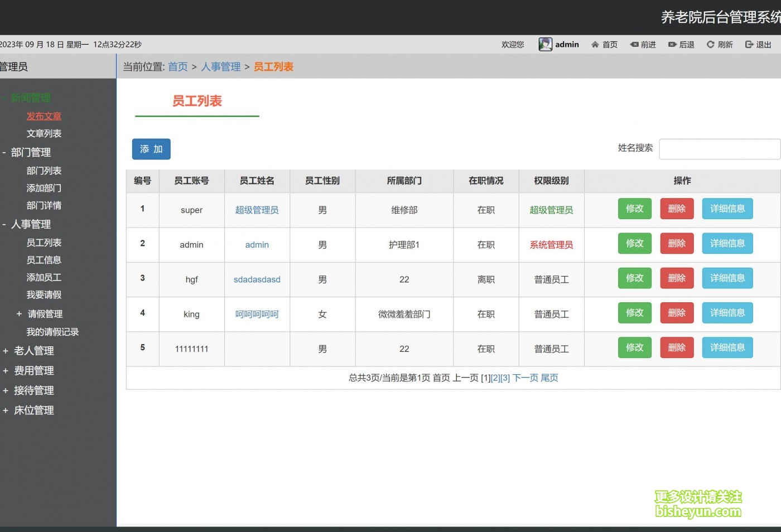Select 添加员工 from the sidebar
The height and width of the screenshot is (532, 781).
[x=44, y=277]
